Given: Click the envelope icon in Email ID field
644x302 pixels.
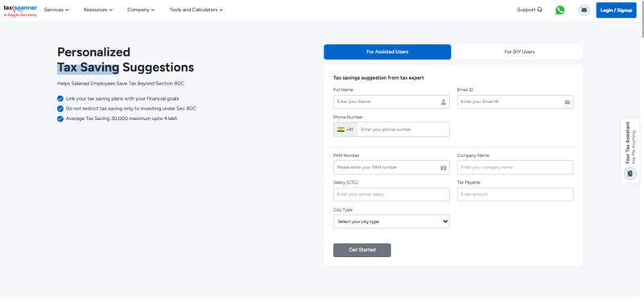Looking at the screenshot, I should coord(568,102).
